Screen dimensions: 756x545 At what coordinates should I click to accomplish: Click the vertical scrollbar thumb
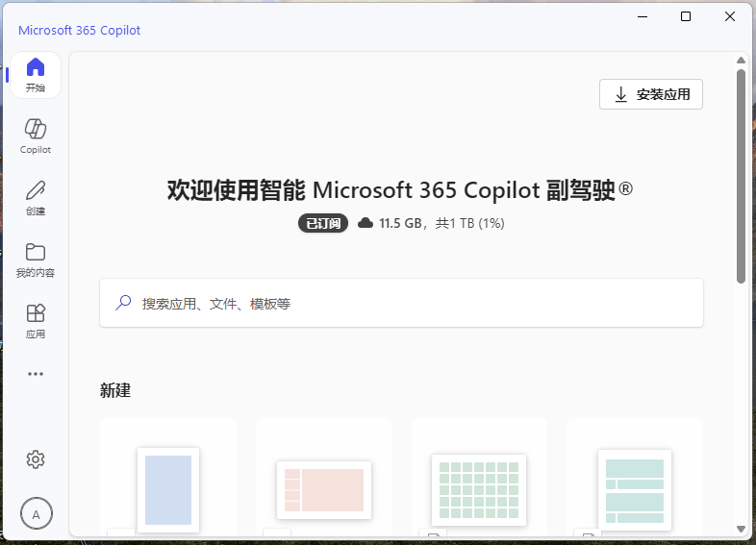coord(741,176)
